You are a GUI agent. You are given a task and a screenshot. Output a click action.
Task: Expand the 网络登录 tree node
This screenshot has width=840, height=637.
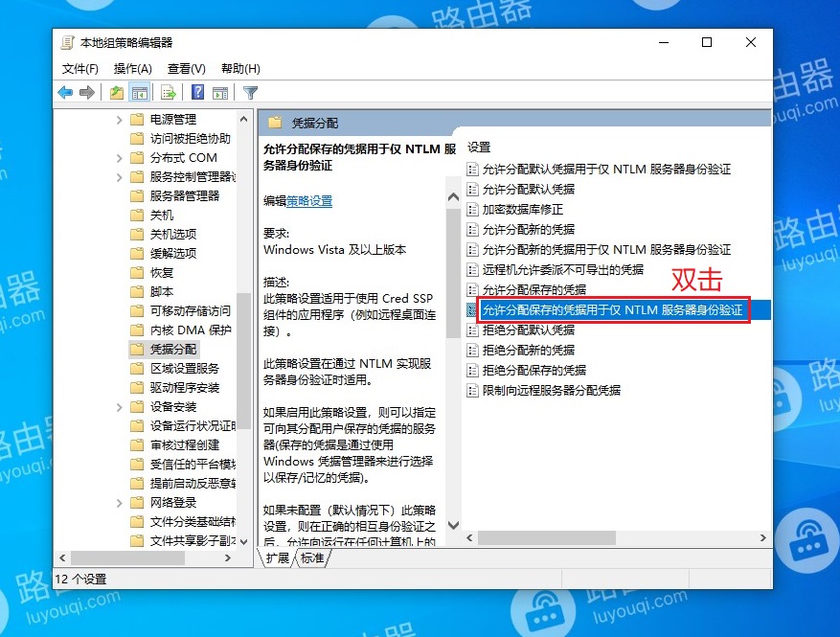(120, 503)
